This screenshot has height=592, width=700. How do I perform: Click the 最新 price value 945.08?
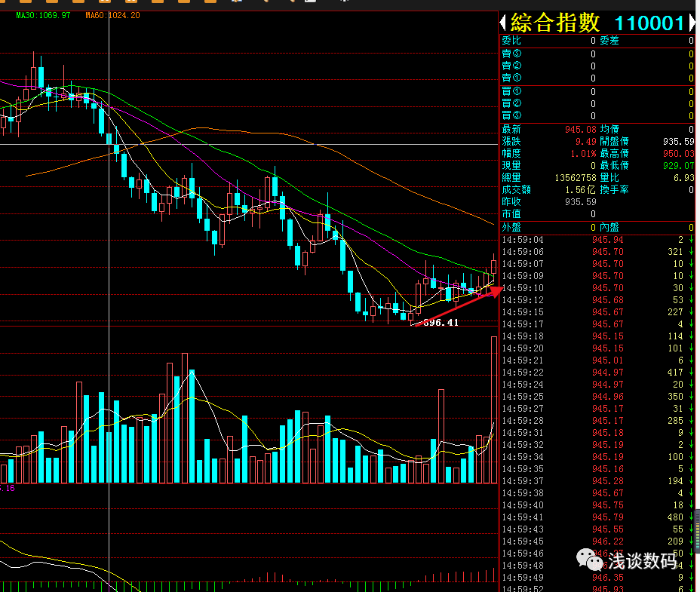coord(580,130)
